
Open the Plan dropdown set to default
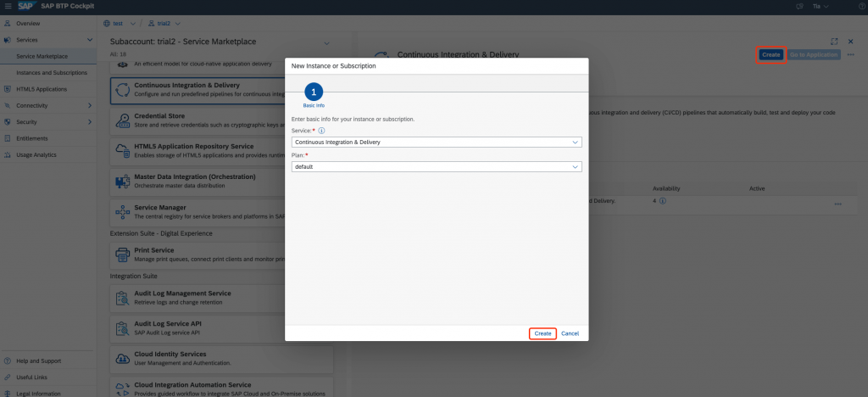click(437, 166)
